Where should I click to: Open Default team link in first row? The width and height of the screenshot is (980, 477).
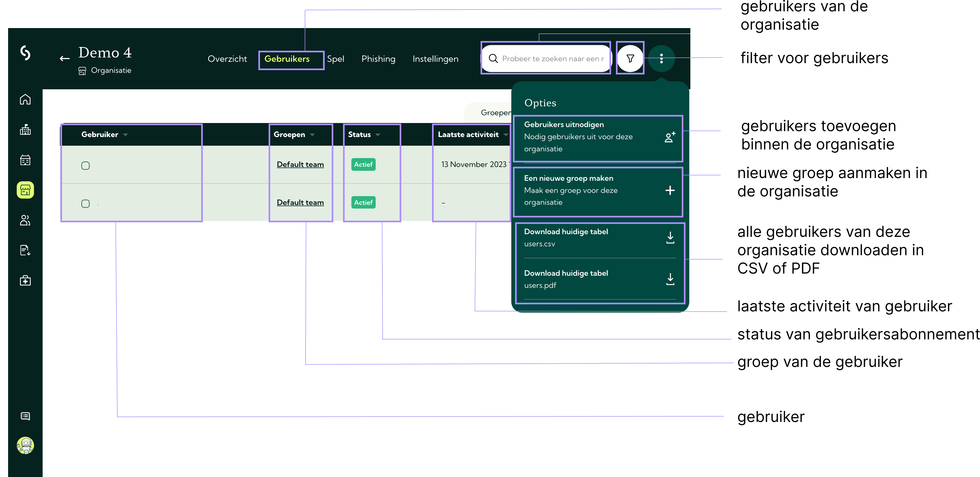coord(300,165)
